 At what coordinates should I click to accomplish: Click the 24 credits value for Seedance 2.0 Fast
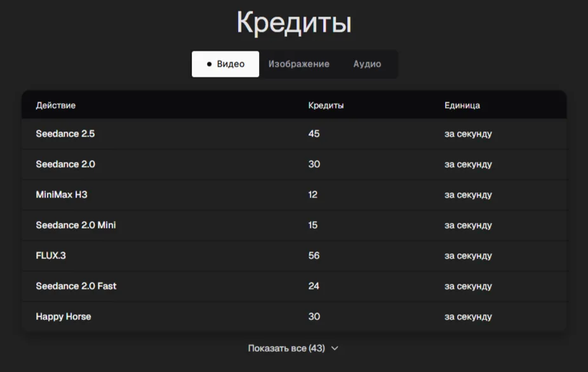coord(314,286)
